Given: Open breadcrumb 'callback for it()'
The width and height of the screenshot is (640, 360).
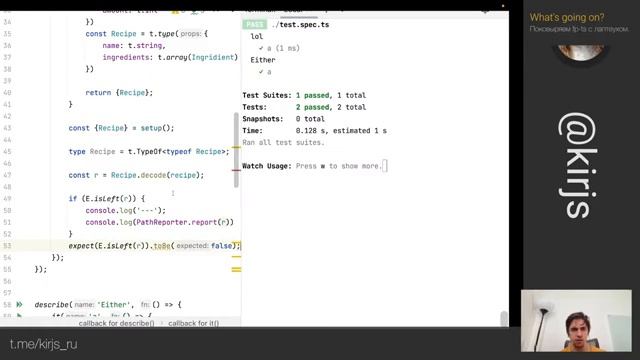Looking at the screenshot, I should (193, 323).
